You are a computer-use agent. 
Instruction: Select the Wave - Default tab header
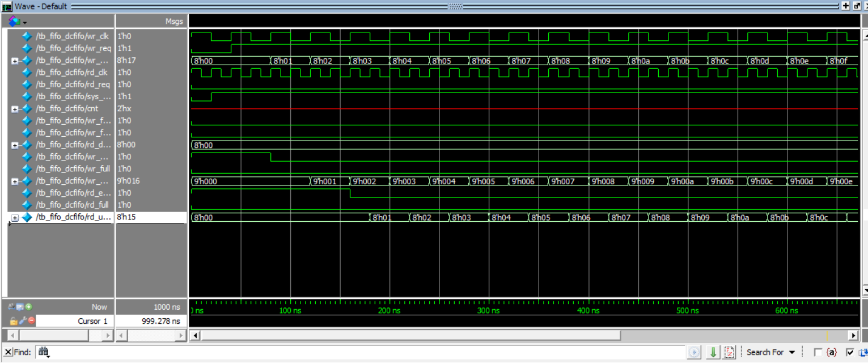(x=40, y=6)
